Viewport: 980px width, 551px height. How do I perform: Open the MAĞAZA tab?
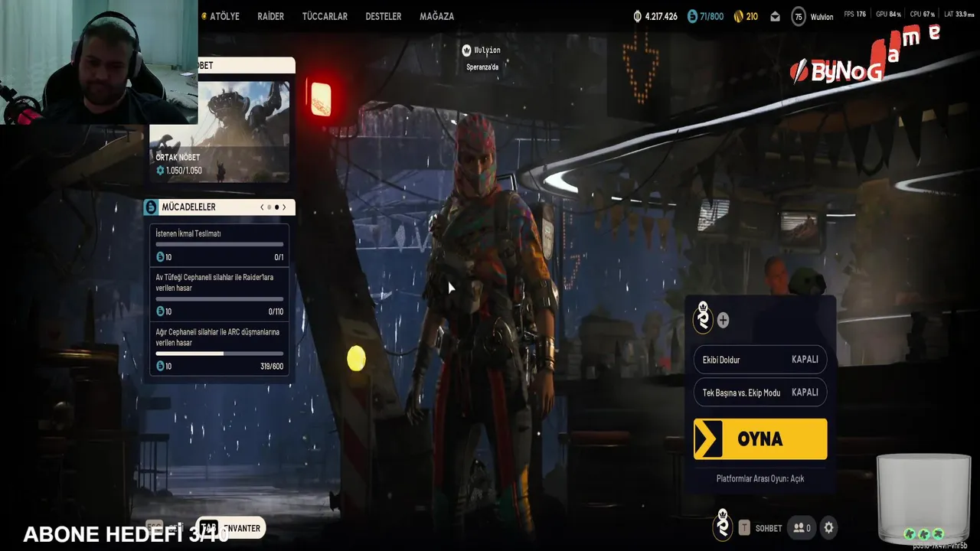[x=436, y=16]
